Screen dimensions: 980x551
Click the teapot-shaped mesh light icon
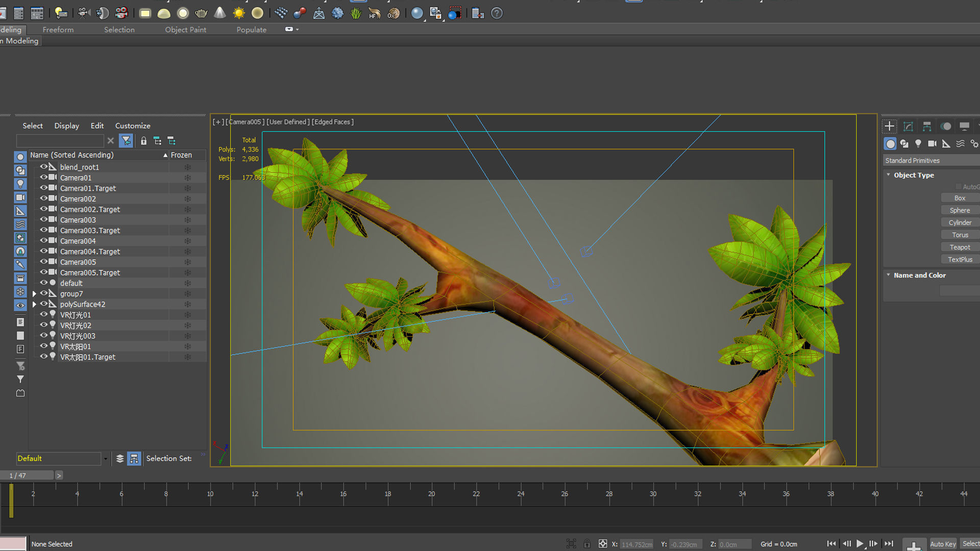201,13
